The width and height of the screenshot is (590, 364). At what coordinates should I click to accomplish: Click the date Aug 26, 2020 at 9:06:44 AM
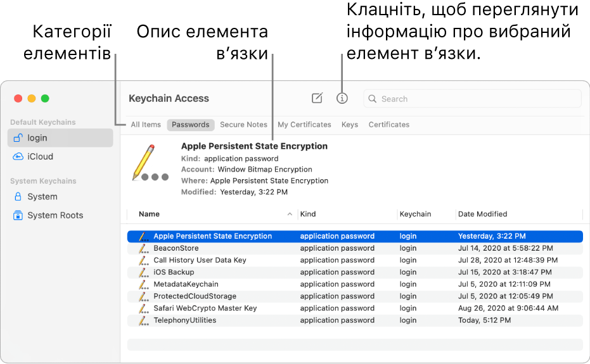tap(508, 308)
